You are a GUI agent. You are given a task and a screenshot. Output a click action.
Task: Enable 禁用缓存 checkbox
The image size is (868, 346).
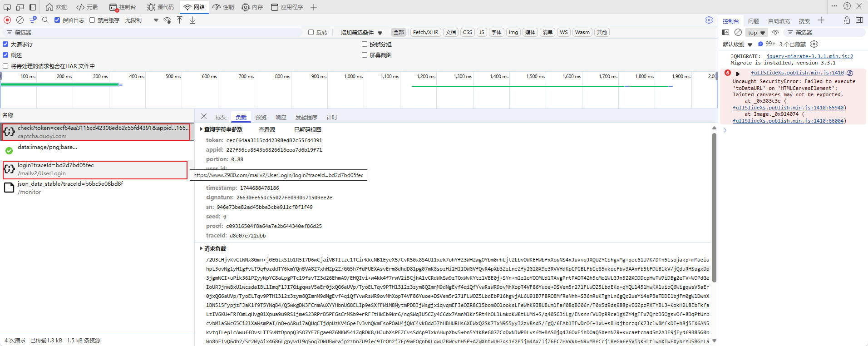[92, 20]
